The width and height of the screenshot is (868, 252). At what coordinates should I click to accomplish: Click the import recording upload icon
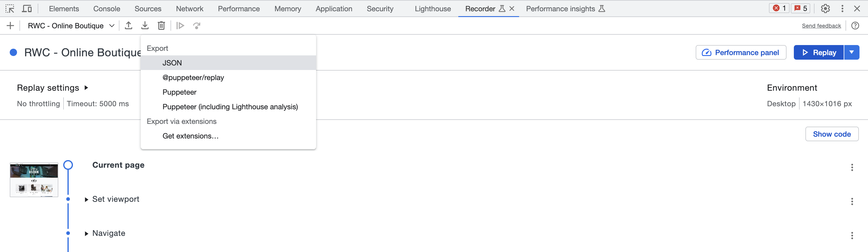(128, 26)
